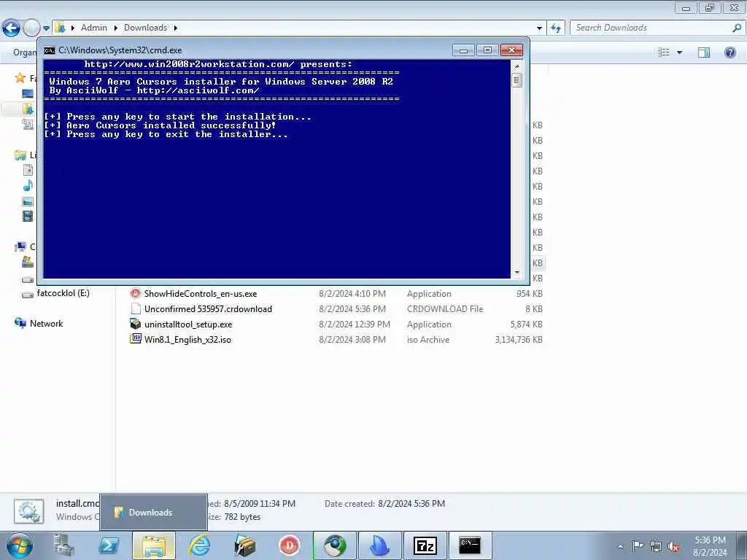This screenshot has width=747, height=560.
Task: Open the blue fin icon app on the taskbar
Action: 379,545
